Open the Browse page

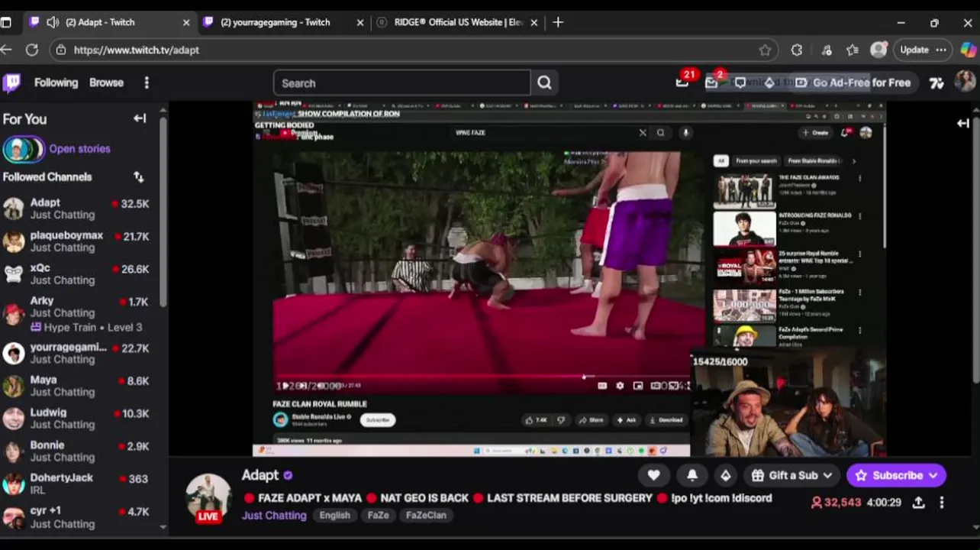106,82
